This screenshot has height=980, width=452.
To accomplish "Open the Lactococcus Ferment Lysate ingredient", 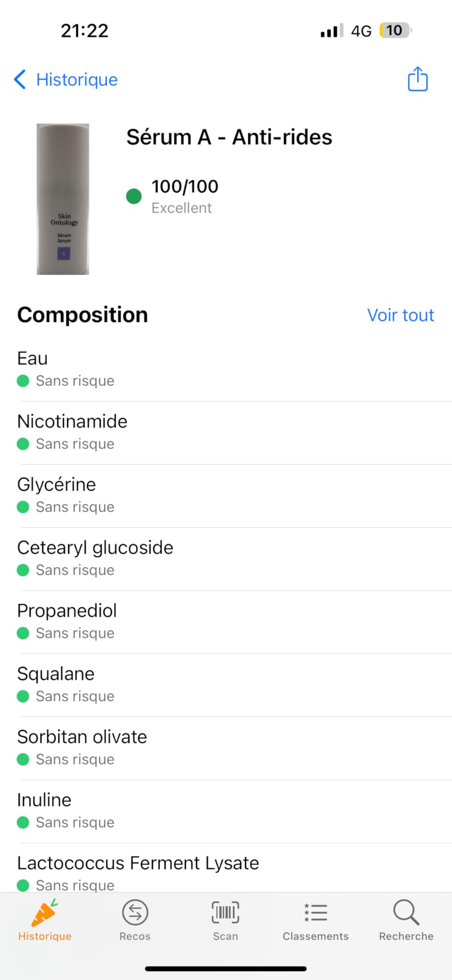I will pos(138,863).
